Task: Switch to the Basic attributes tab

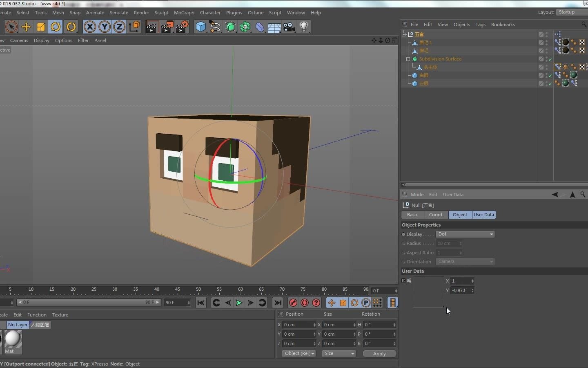Action: [412, 215]
